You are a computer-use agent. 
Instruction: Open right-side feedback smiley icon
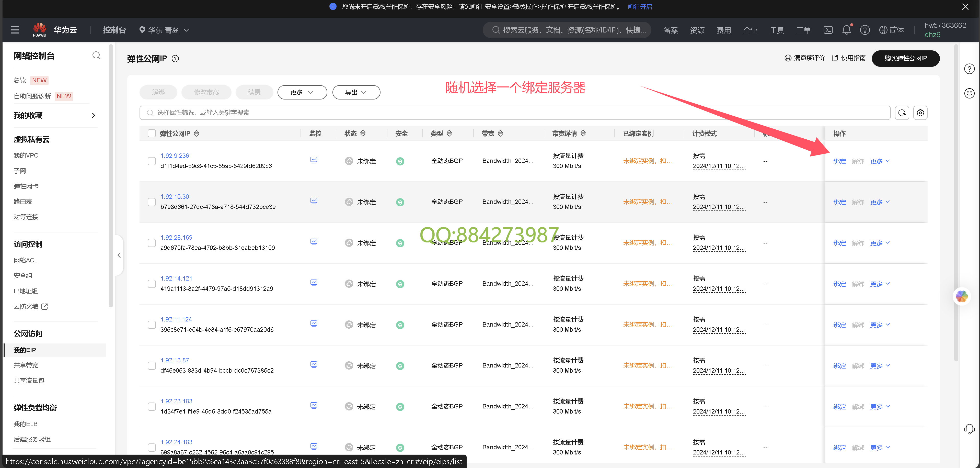coord(969,93)
